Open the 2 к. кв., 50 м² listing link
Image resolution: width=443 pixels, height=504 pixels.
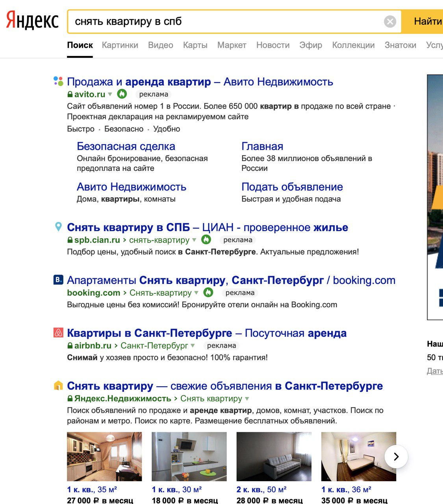pos(261,489)
